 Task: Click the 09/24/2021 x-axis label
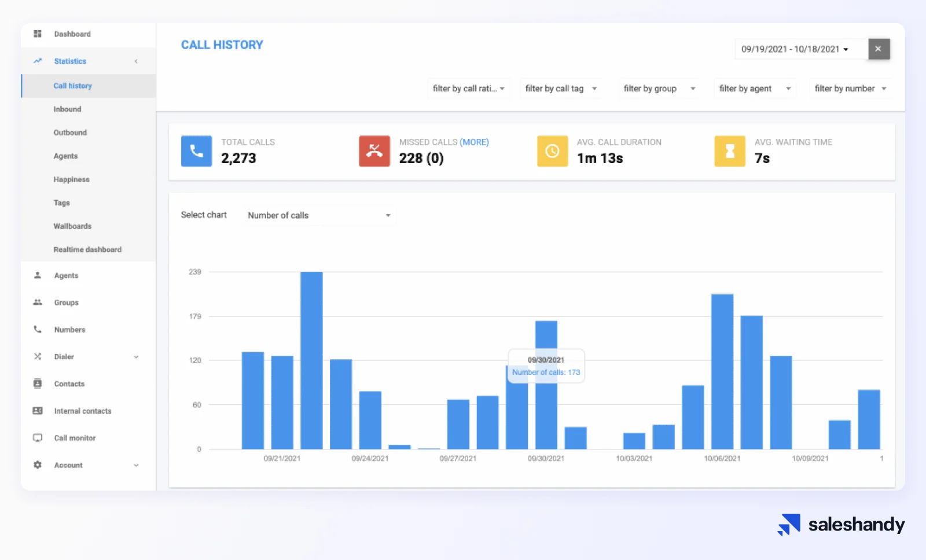(x=370, y=459)
